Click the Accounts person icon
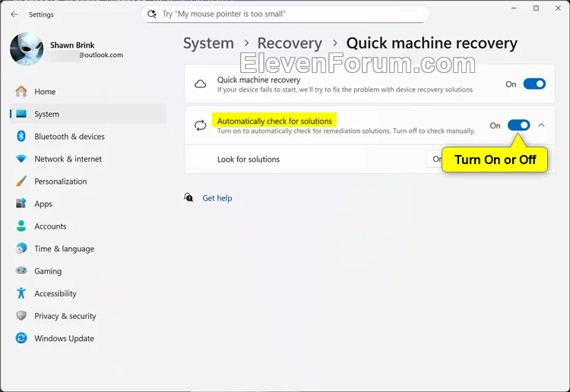 [21, 226]
